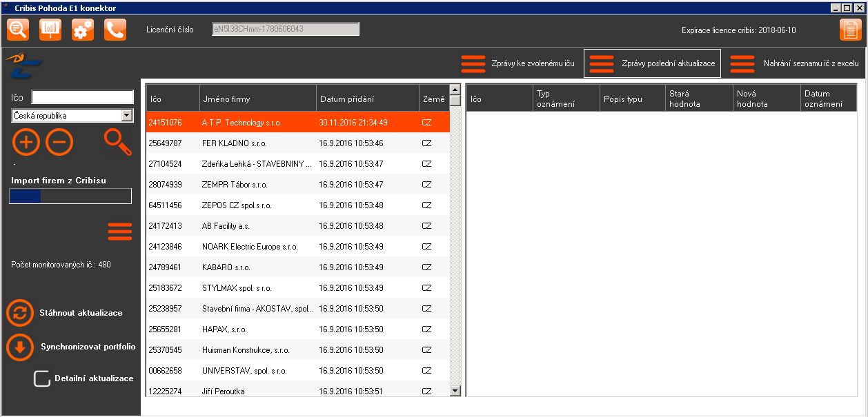
Task: Click the Cribis window title bar icon
Action: coord(7,8)
